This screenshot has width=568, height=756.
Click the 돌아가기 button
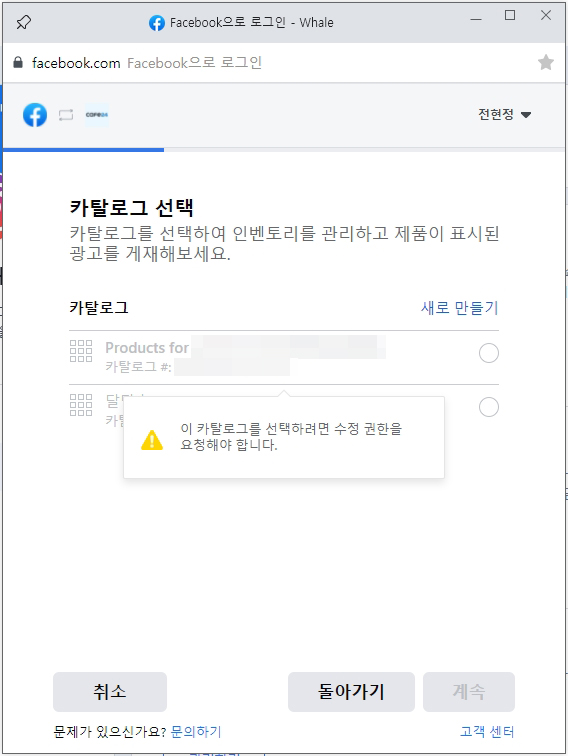click(352, 692)
